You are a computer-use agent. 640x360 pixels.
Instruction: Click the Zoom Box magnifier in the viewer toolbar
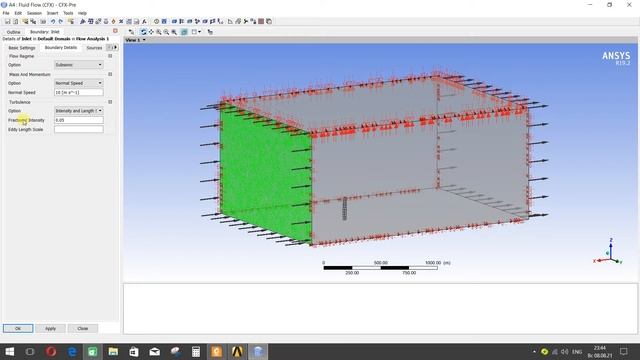174,32
